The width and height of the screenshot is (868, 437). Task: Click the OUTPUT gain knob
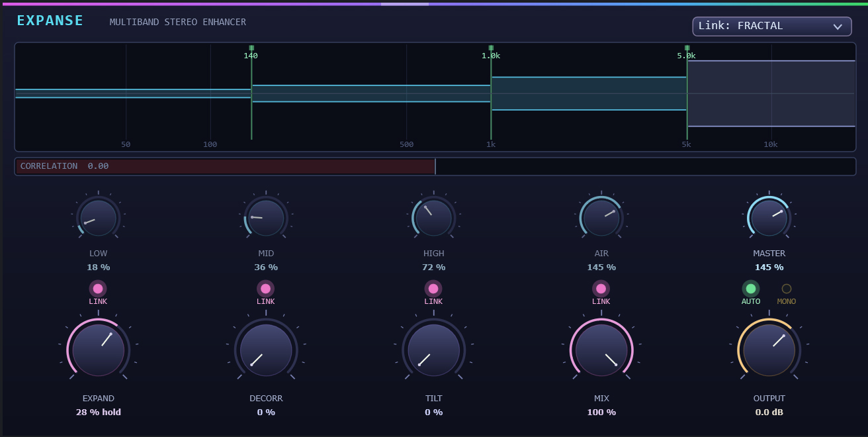(x=769, y=350)
